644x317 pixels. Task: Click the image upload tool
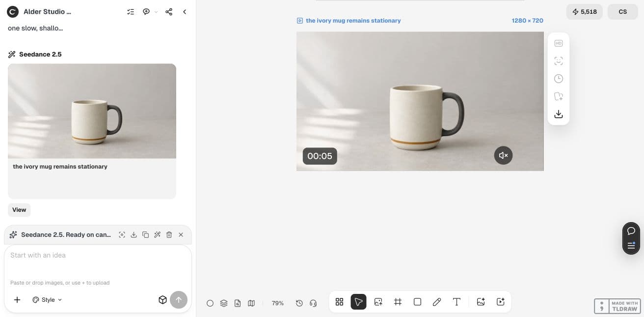378,302
